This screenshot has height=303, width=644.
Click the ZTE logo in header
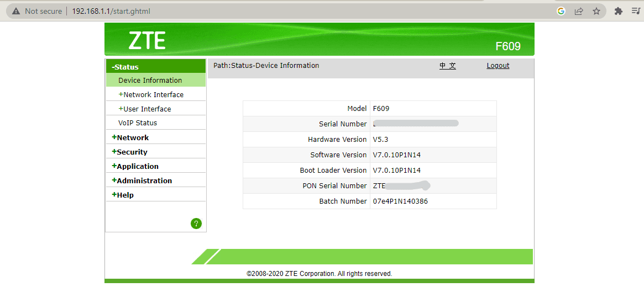click(x=147, y=40)
